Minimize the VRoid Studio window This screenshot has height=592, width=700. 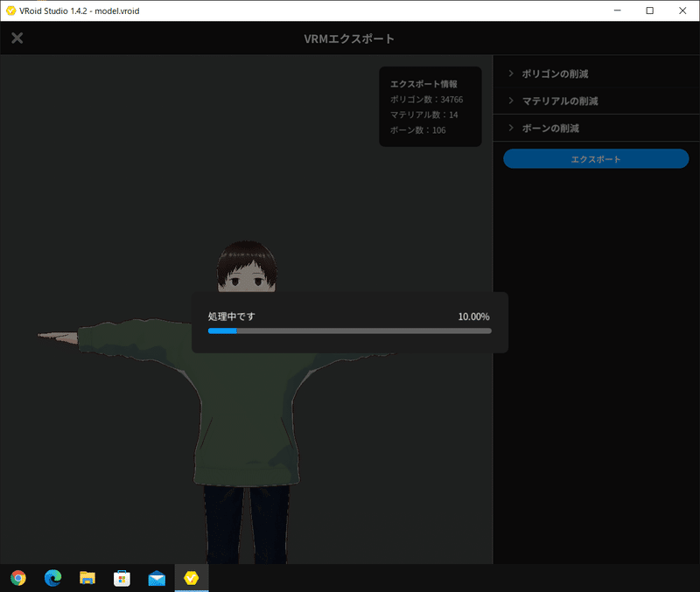(x=618, y=10)
